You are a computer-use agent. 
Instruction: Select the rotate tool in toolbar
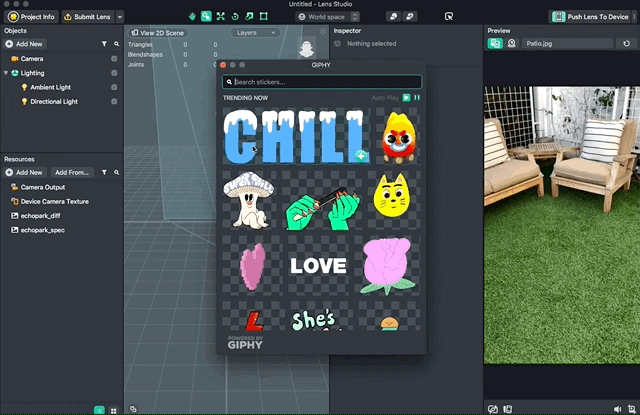(x=235, y=16)
